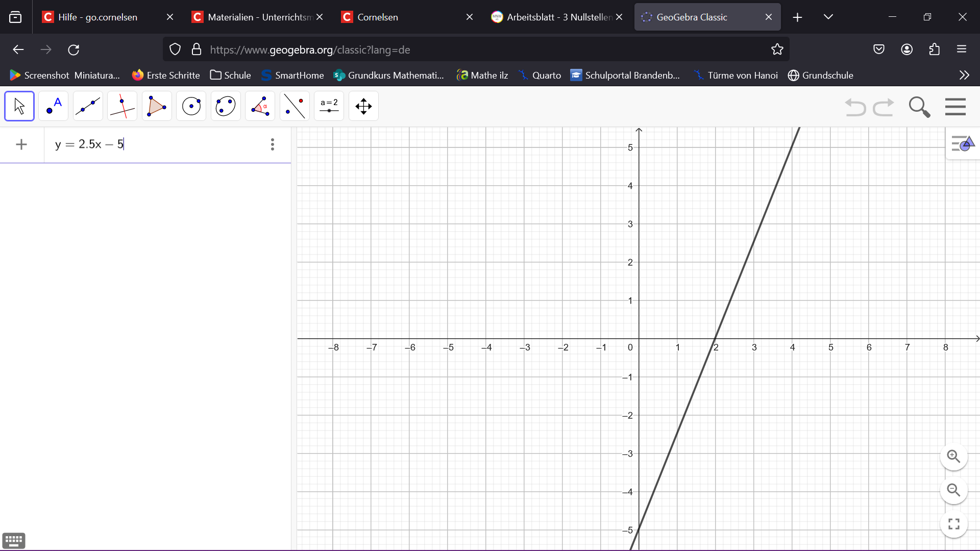The image size is (980, 551).
Task: Zoom in on the graphics view
Action: pyautogui.click(x=953, y=456)
